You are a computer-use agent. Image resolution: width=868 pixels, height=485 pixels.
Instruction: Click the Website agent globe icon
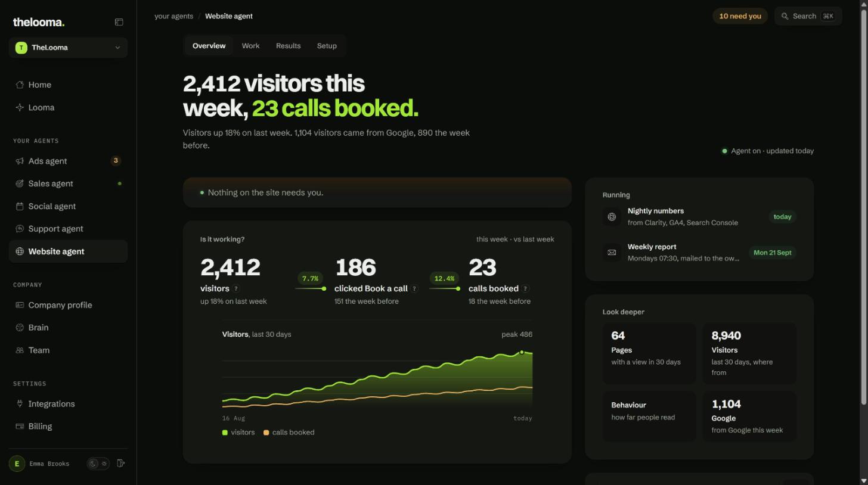20,251
